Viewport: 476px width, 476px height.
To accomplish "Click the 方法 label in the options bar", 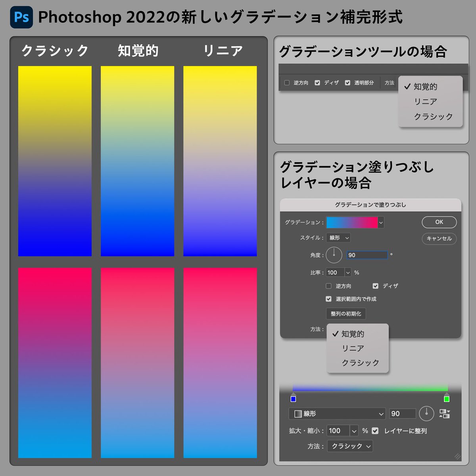I will (x=390, y=83).
